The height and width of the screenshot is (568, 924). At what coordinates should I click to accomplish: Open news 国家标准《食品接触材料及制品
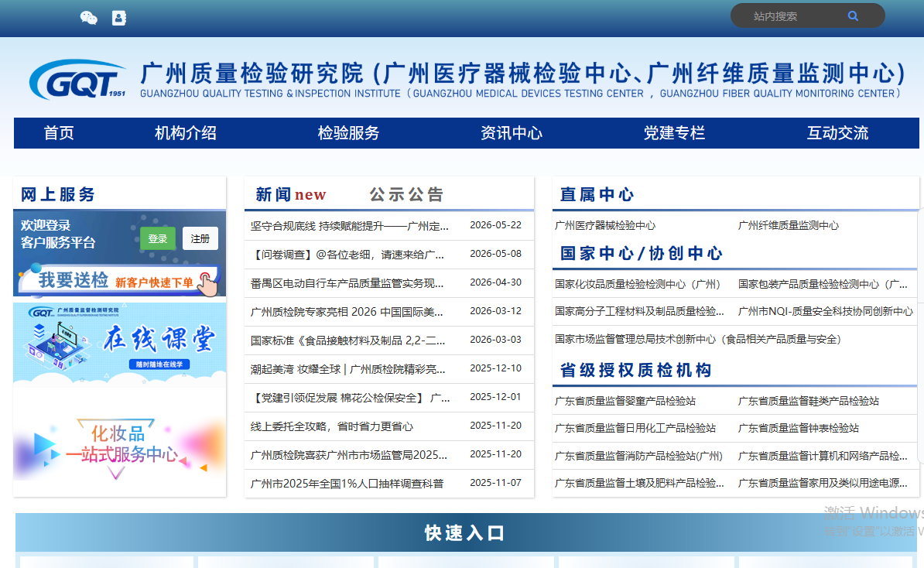[347, 340]
